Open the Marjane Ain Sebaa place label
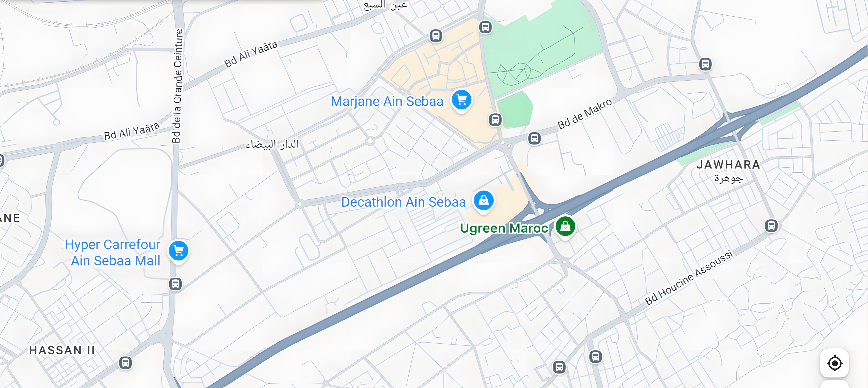Image resolution: width=868 pixels, height=388 pixels. click(x=387, y=101)
